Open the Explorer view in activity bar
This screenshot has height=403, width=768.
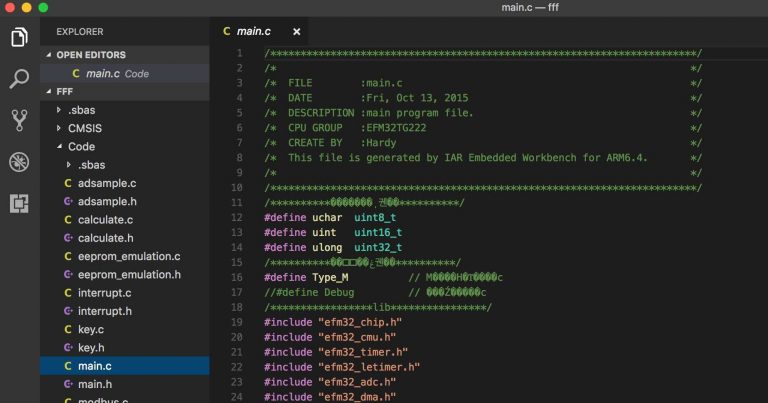tap(19, 38)
